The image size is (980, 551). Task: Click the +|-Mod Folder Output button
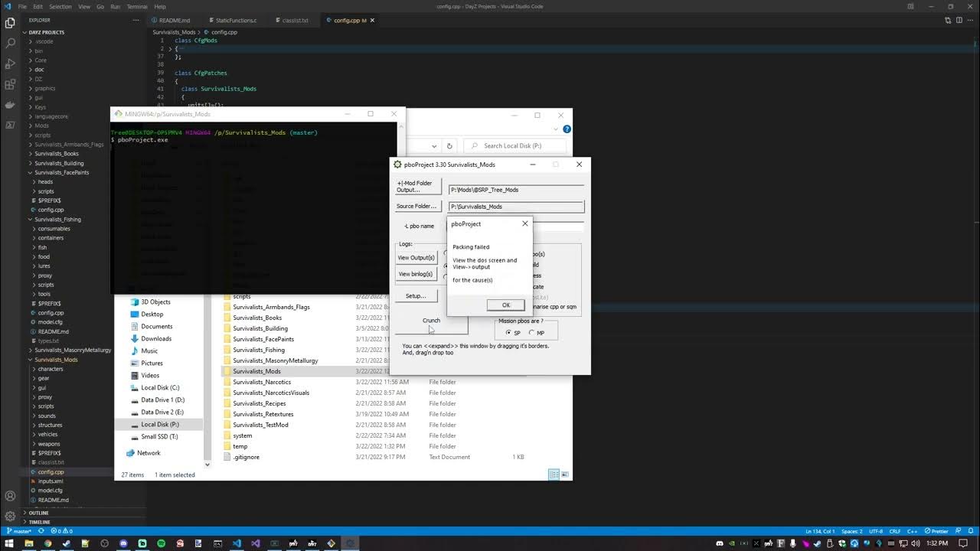(x=418, y=187)
